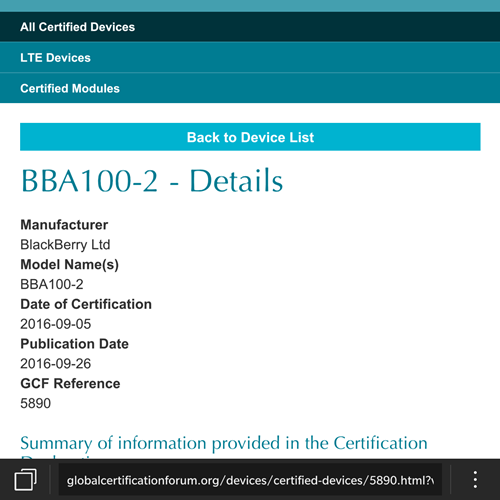
Task: Open the browser tabs switcher icon
Action: [x=25, y=480]
